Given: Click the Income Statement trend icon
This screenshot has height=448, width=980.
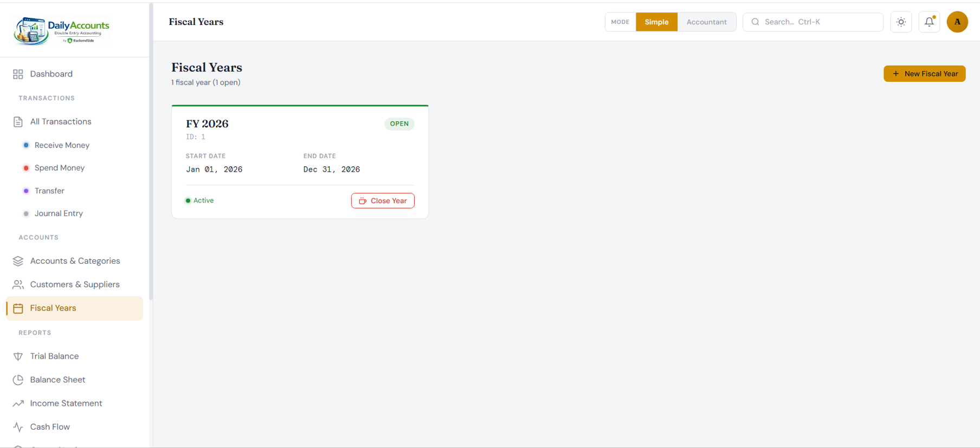Looking at the screenshot, I should point(18,404).
